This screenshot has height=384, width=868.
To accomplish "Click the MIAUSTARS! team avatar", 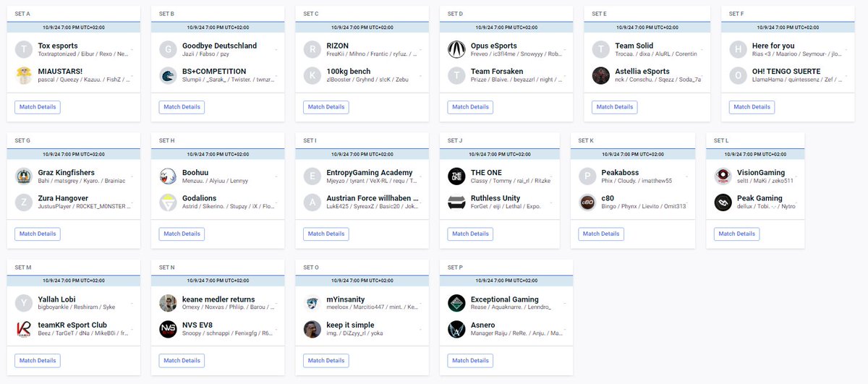I will [24, 75].
